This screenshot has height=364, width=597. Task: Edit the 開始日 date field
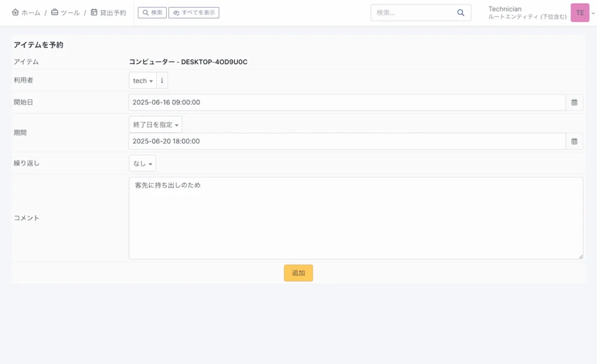coord(347,103)
